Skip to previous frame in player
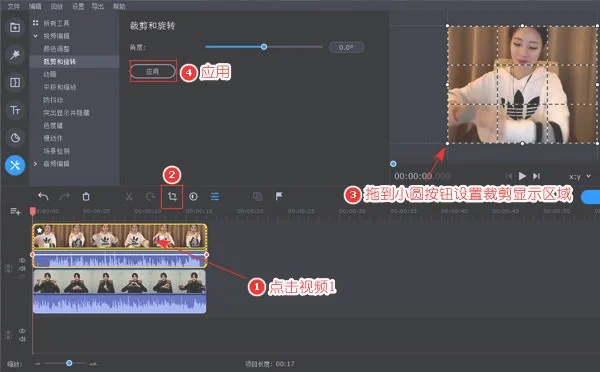600x372 pixels. [508, 176]
